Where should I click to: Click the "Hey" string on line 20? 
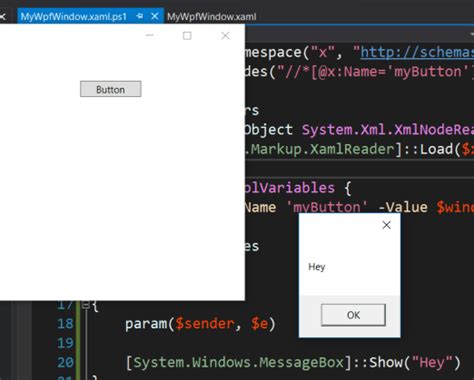click(432, 362)
